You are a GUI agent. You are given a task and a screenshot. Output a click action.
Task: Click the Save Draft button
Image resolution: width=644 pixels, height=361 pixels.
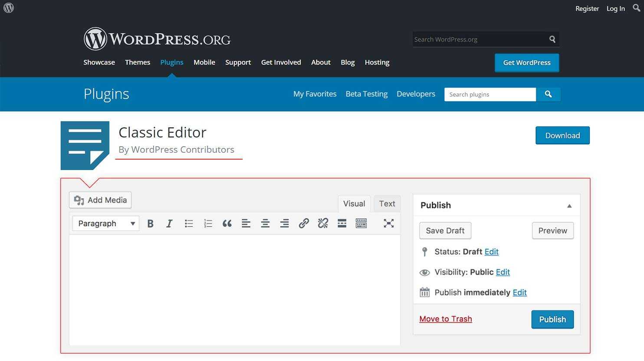tap(445, 230)
